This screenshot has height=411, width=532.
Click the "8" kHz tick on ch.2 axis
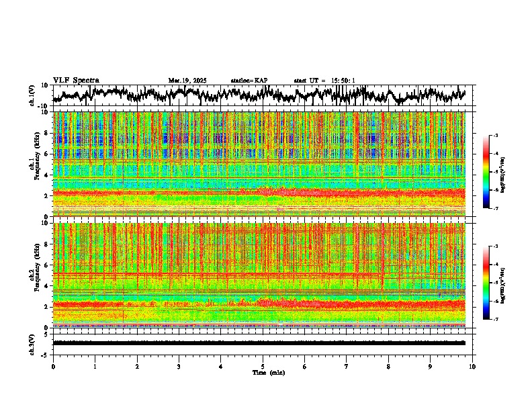pyautogui.click(x=47, y=244)
